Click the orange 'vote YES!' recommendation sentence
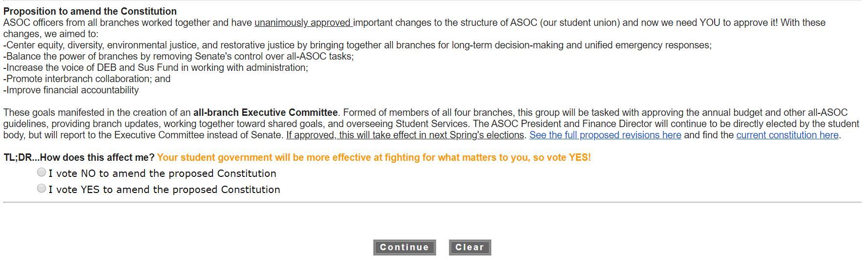This screenshot has width=868, height=259. (374, 158)
